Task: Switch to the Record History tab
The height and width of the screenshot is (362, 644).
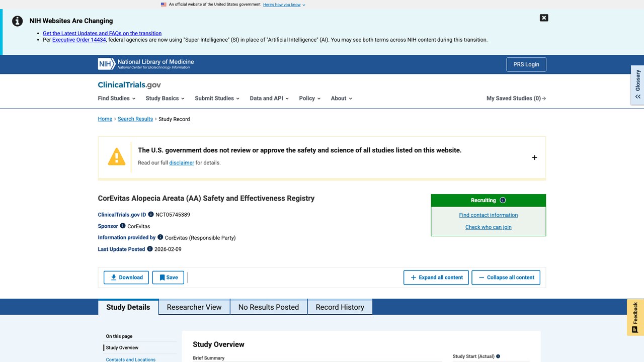Action: point(340,307)
